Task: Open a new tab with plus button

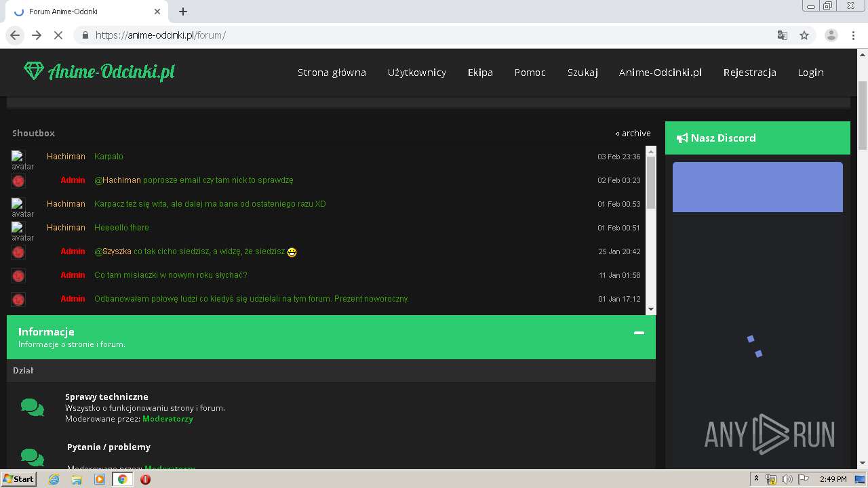Action: click(183, 12)
